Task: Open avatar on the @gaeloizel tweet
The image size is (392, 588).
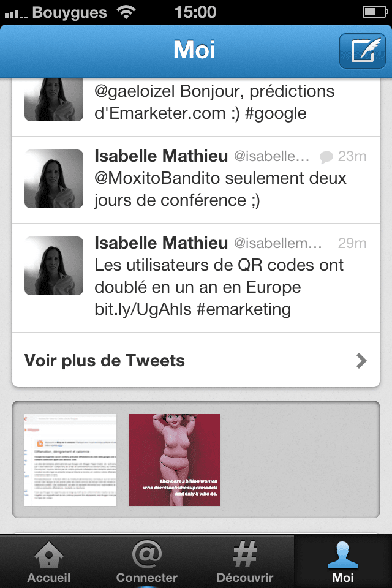Action: pos(54,100)
